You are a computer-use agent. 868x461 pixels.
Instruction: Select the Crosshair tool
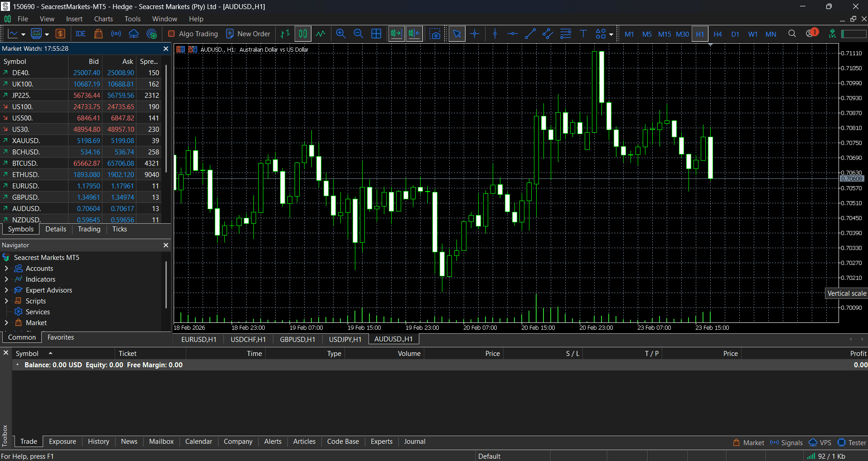475,34
